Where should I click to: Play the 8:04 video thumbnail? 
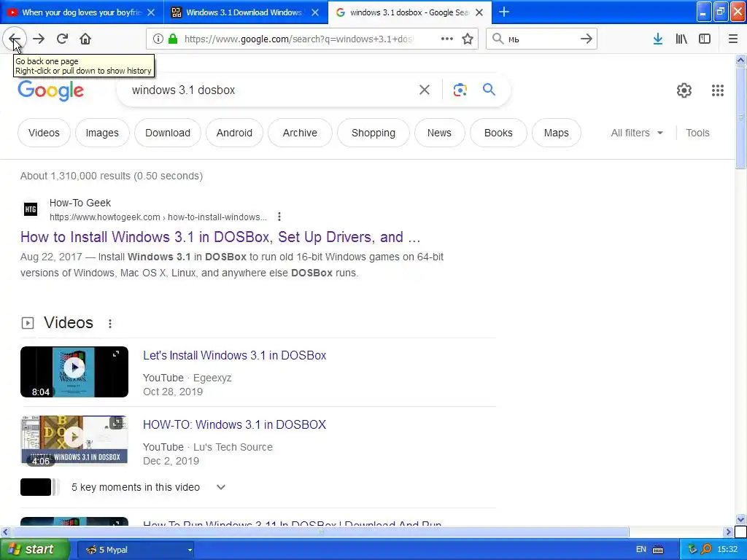point(74,372)
